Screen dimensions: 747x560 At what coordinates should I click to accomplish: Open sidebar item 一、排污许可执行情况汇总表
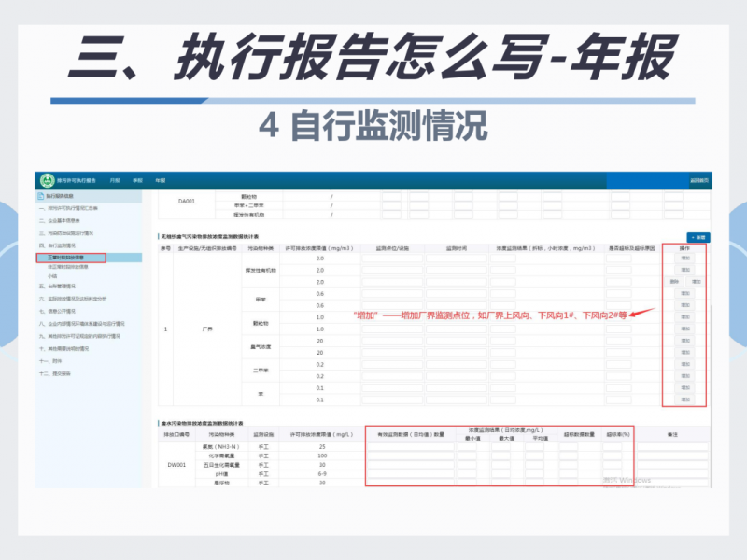[68, 208]
